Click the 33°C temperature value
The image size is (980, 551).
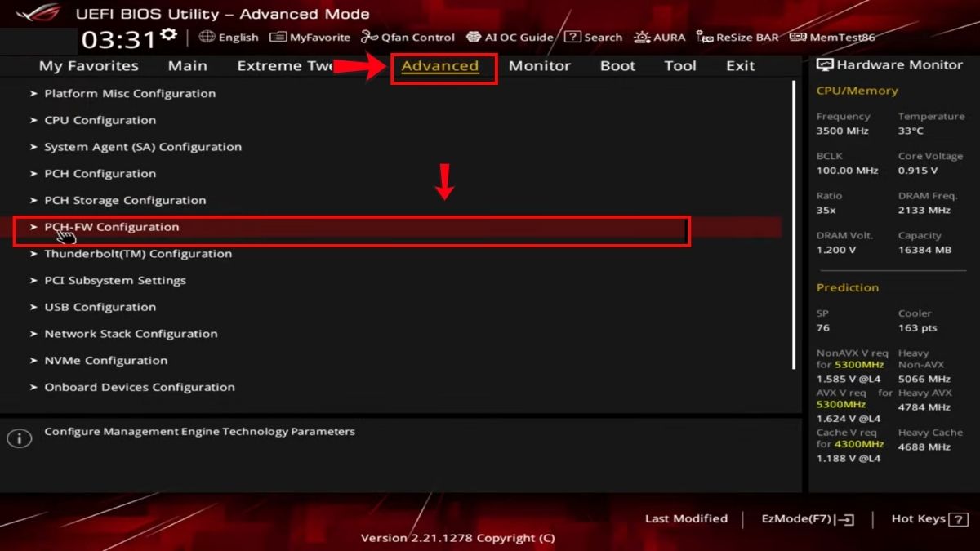(x=911, y=131)
